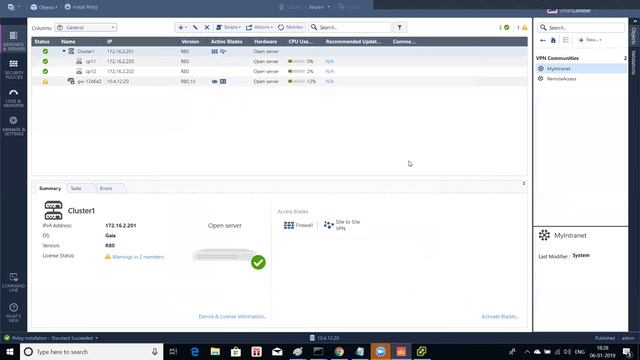Image resolution: width=640 pixels, height=360 pixels.
Task: Click N/A link in cp11 row
Action: 329,61
